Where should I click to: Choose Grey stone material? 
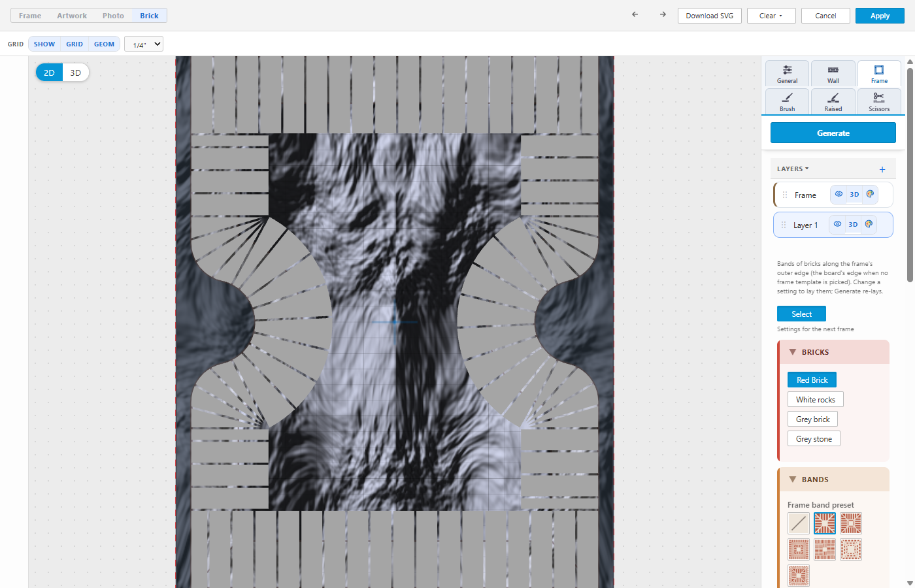click(x=814, y=438)
